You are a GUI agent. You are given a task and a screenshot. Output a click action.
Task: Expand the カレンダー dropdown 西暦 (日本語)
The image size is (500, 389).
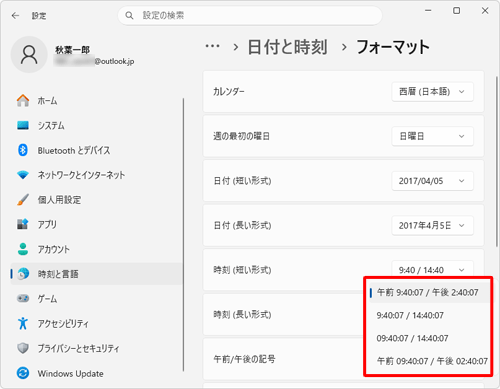(432, 91)
